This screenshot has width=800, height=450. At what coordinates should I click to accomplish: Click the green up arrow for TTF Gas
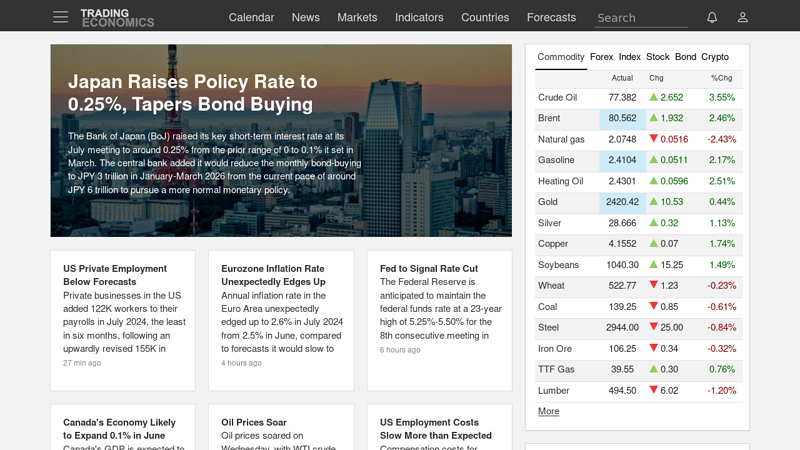click(654, 369)
